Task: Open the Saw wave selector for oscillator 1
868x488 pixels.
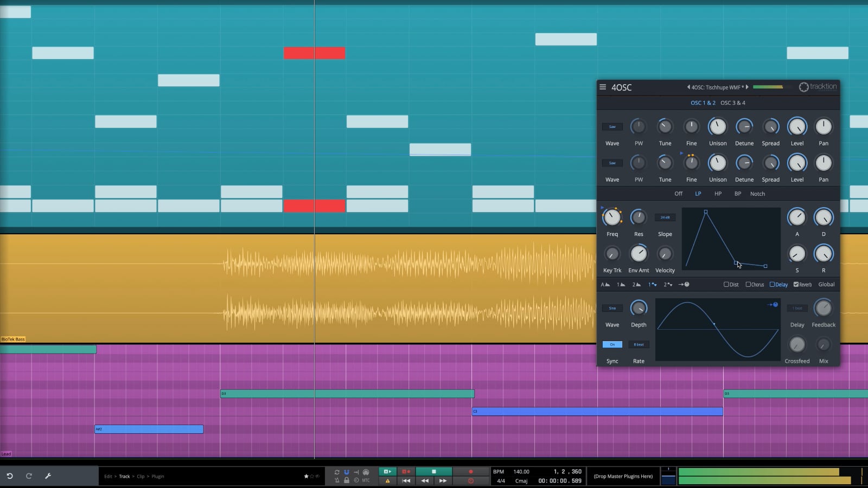Action: click(x=612, y=126)
